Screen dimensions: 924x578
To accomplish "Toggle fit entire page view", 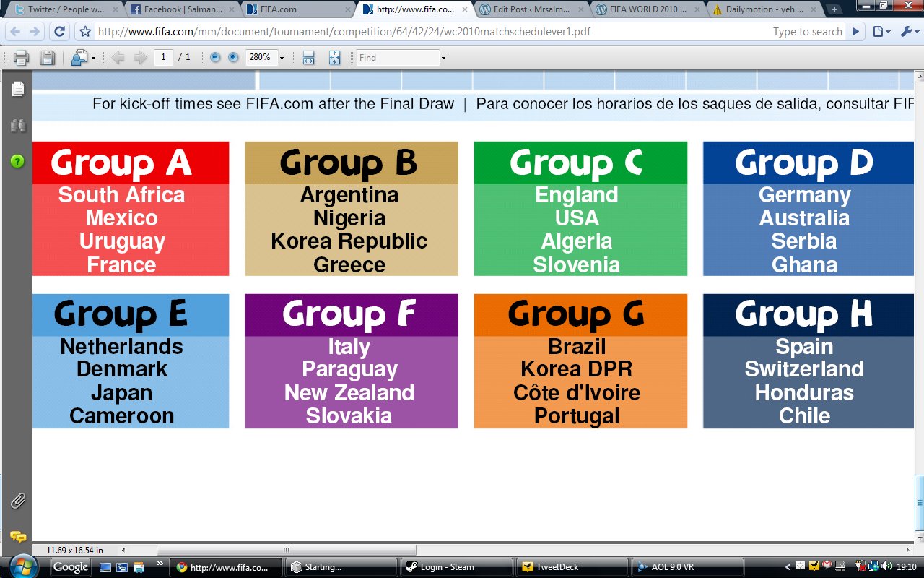I will coord(334,57).
